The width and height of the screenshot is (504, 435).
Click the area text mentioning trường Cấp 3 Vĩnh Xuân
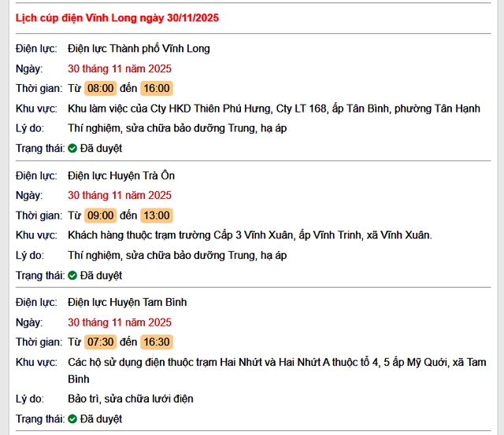[250, 235]
